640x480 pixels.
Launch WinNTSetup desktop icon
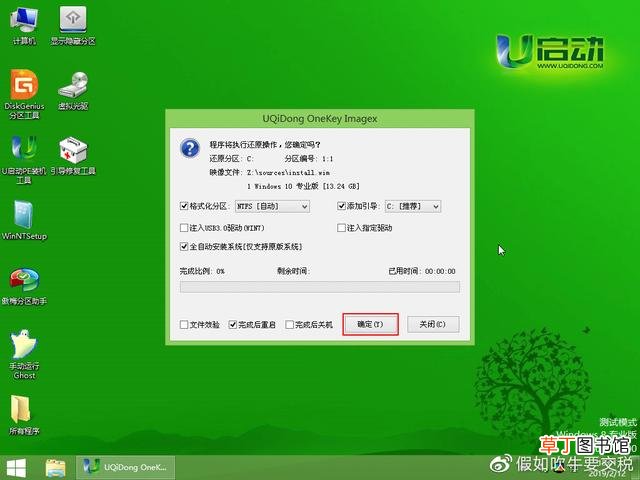[24, 220]
